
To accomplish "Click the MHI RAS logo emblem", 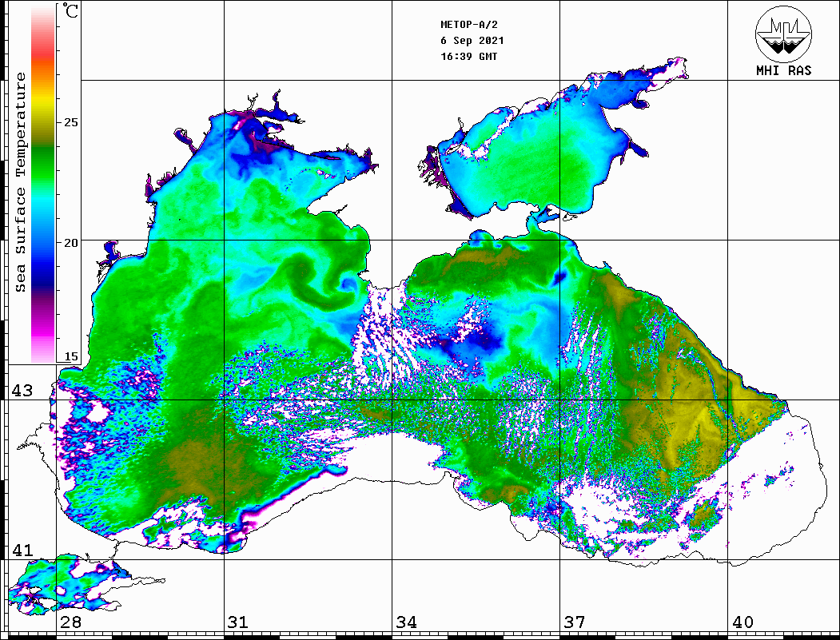I will tap(783, 34).
